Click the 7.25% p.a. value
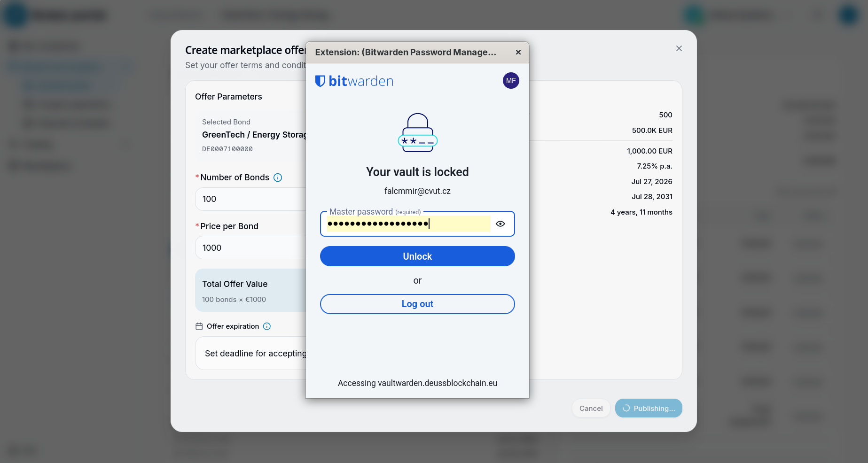Image resolution: width=868 pixels, height=463 pixels. (x=655, y=166)
